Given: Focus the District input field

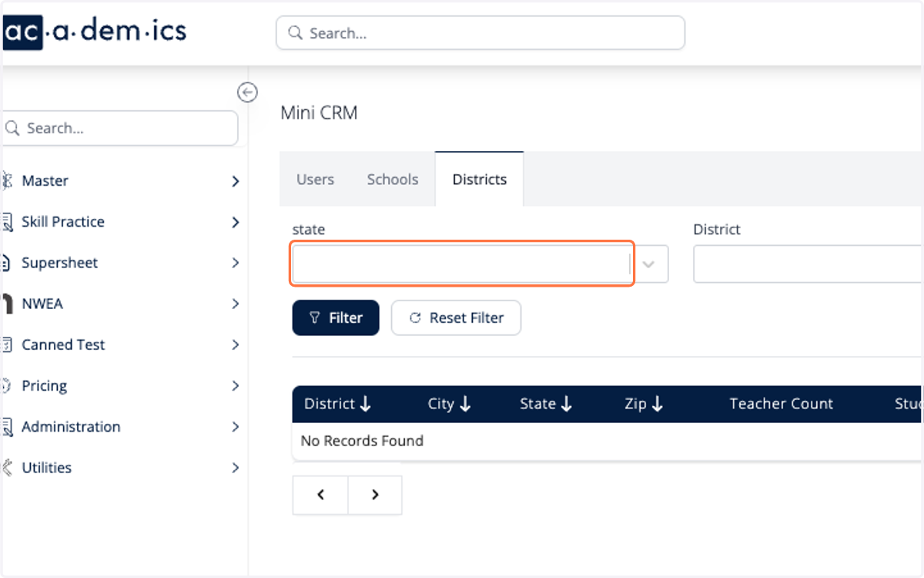Looking at the screenshot, I should click(808, 264).
